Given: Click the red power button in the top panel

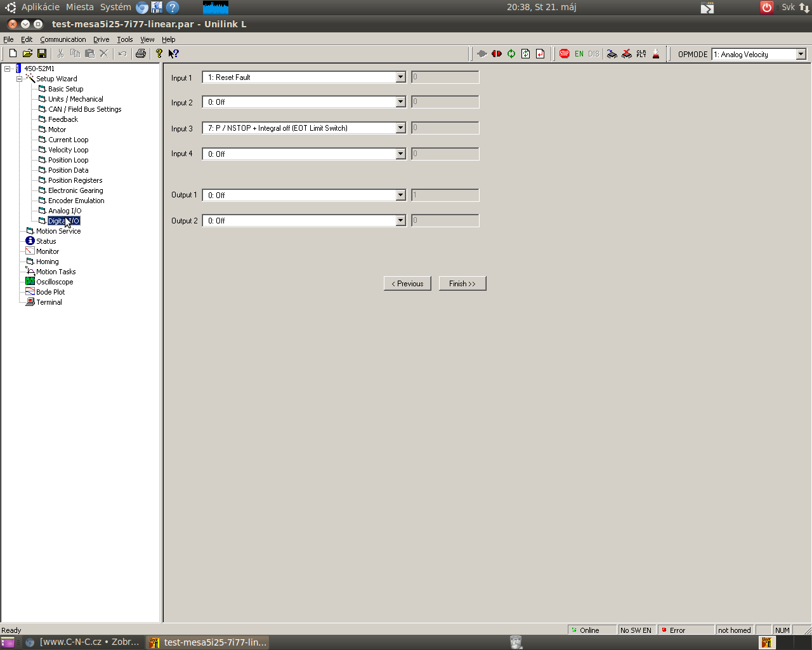Looking at the screenshot, I should (767, 8).
